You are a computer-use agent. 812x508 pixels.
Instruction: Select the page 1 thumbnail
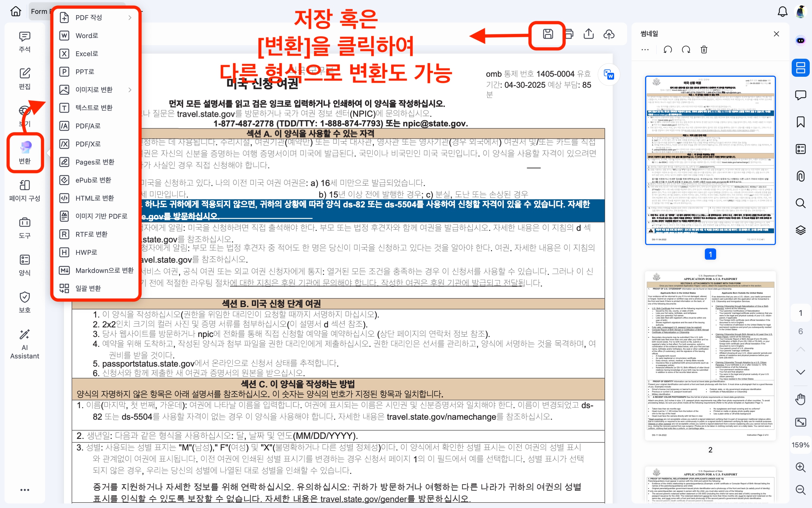[x=710, y=160]
